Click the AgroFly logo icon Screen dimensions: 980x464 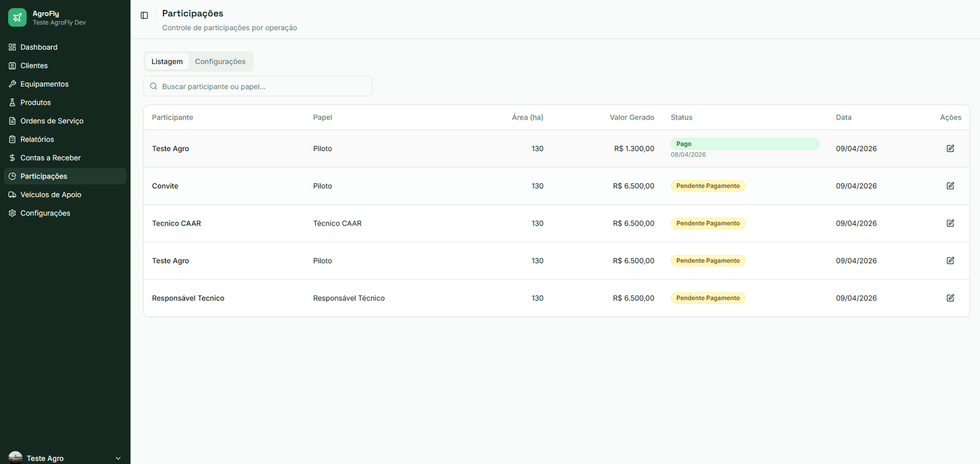pyautogui.click(x=17, y=18)
